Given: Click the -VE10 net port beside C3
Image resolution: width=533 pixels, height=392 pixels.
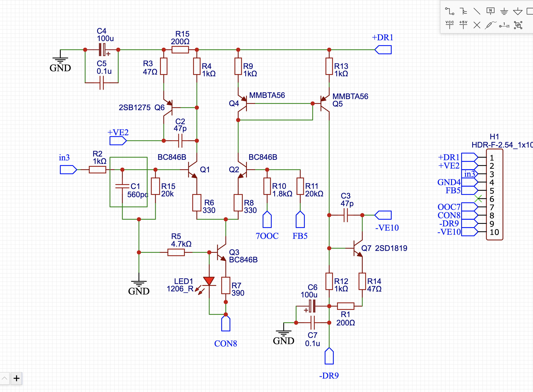Looking at the screenshot, I should (x=383, y=215).
